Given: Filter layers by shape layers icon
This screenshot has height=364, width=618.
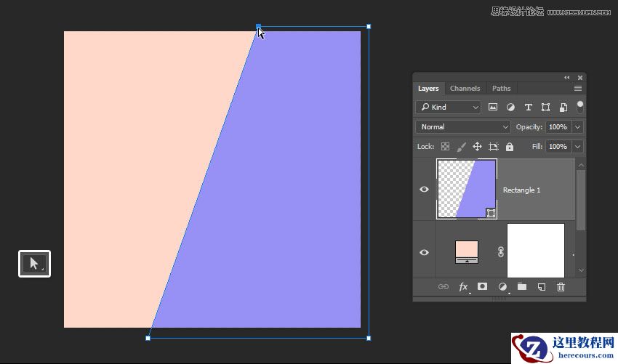Looking at the screenshot, I should coord(545,107).
